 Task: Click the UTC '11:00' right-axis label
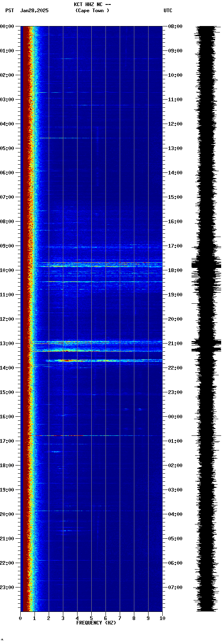(175, 100)
